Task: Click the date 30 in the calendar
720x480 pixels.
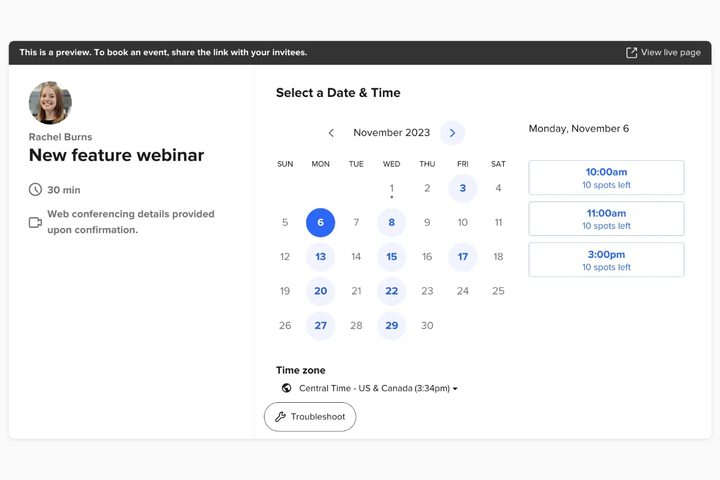Action: point(427,325)
